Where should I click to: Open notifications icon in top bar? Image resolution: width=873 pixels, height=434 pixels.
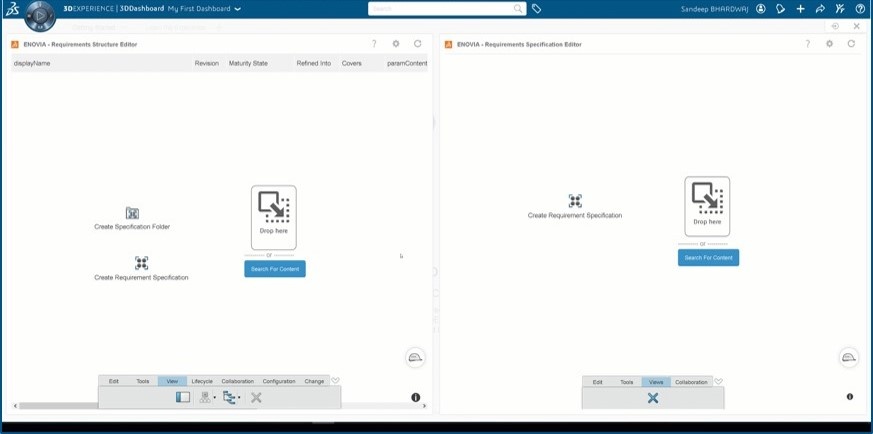(x=781, y=9)
